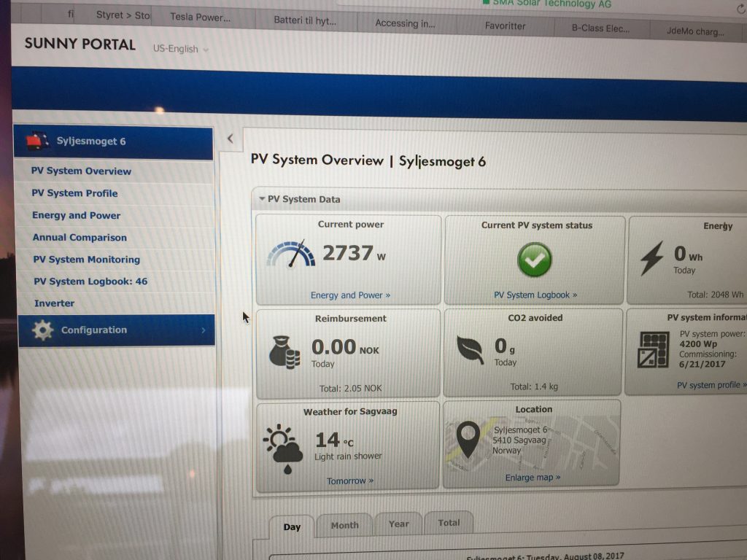Click the 0 g CO2 avoided value
Screen dimensions: 747x560
pyautogui.click(x=505, y=346)
